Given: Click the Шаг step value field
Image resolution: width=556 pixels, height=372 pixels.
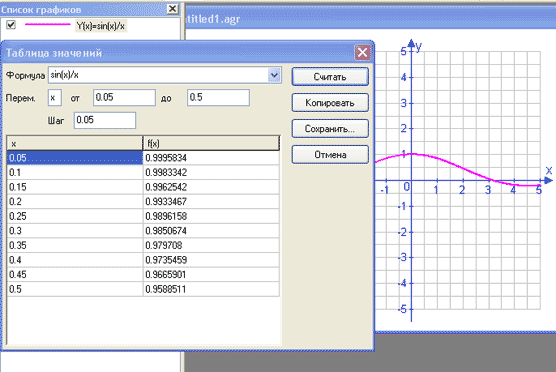Looking at the screenshot, I should 105,120.
